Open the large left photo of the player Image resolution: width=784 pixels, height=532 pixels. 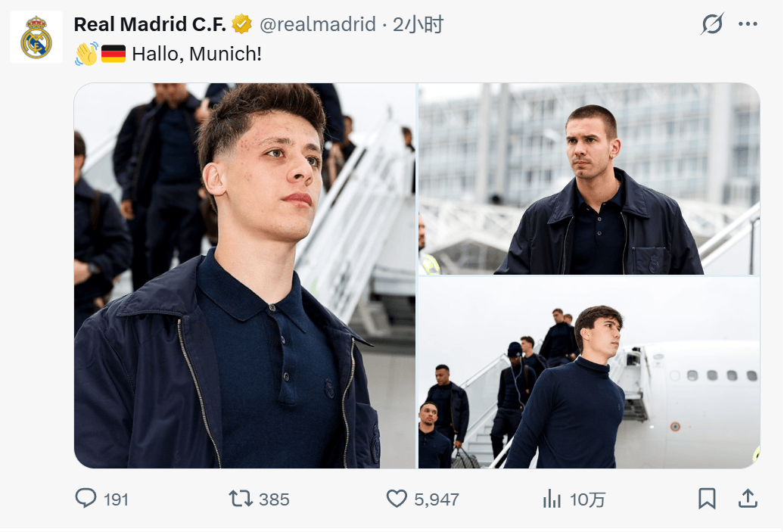tap(244, 275)
